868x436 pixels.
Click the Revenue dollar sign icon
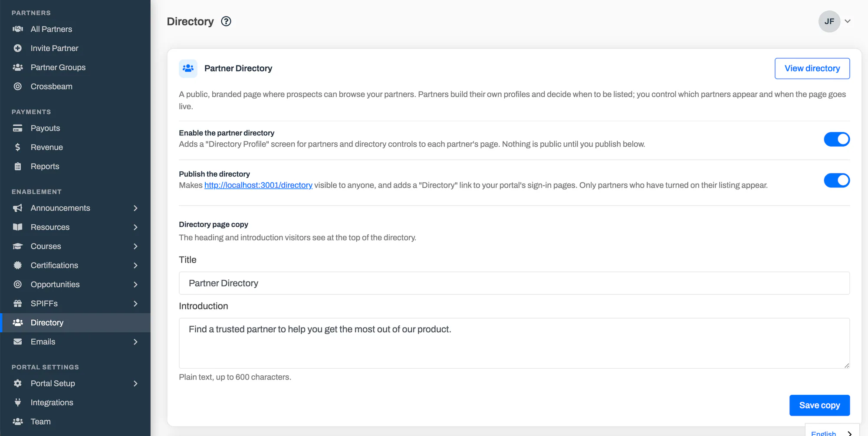(x=18, y=147)
